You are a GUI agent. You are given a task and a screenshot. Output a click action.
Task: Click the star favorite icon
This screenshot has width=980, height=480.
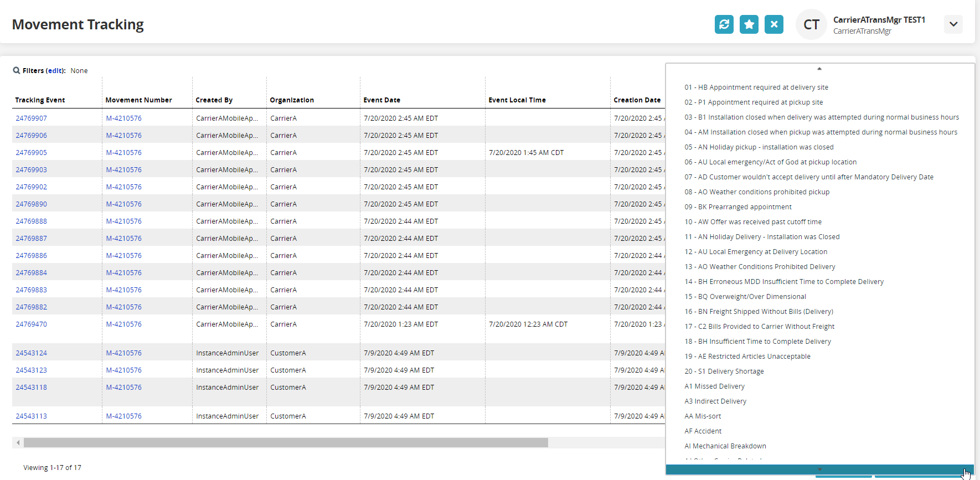(749, 24)
